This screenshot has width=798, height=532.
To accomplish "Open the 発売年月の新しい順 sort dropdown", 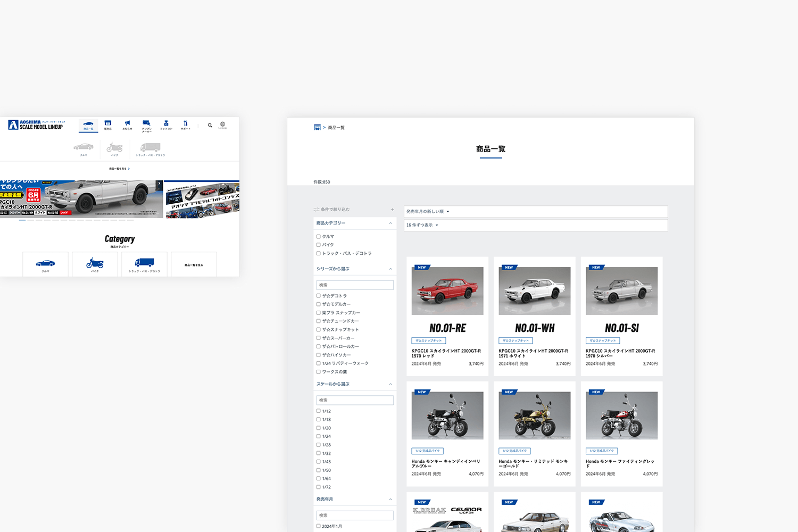I will [x=536, y=212].
